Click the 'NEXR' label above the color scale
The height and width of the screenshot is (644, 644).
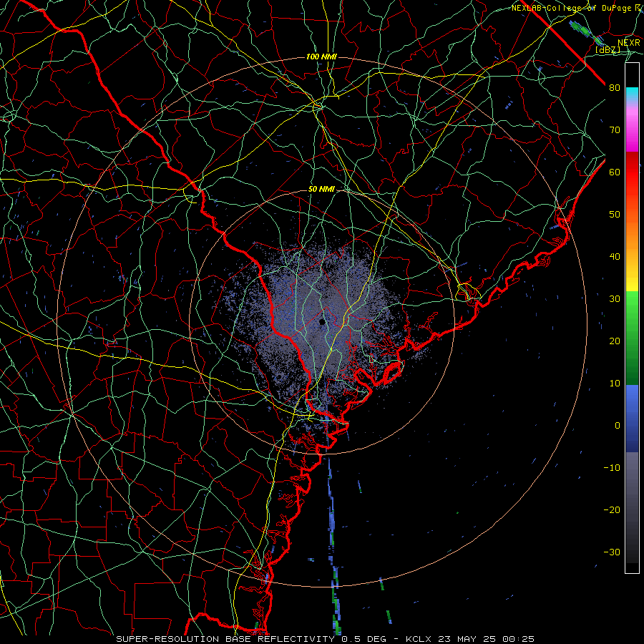(629, 43)
